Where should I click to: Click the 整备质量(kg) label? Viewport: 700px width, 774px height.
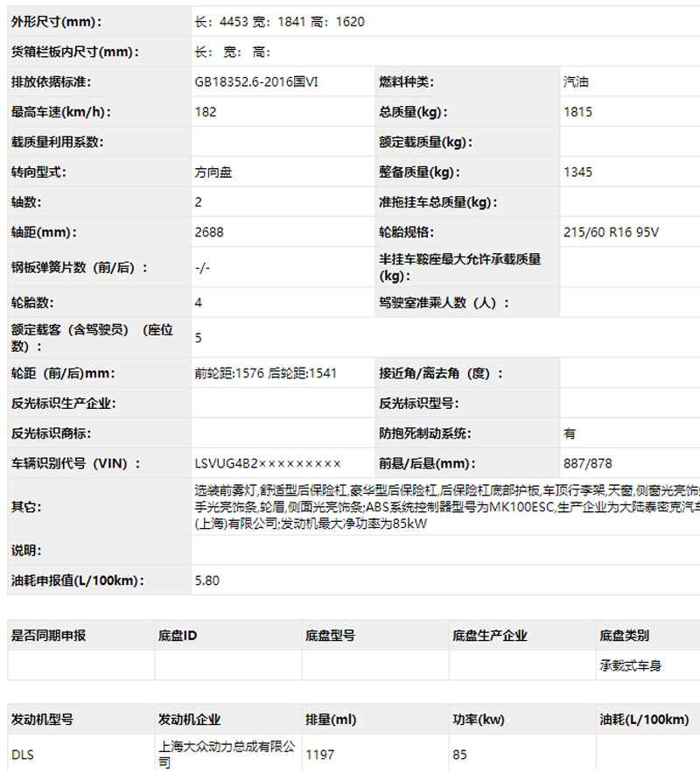coord(419,172)
